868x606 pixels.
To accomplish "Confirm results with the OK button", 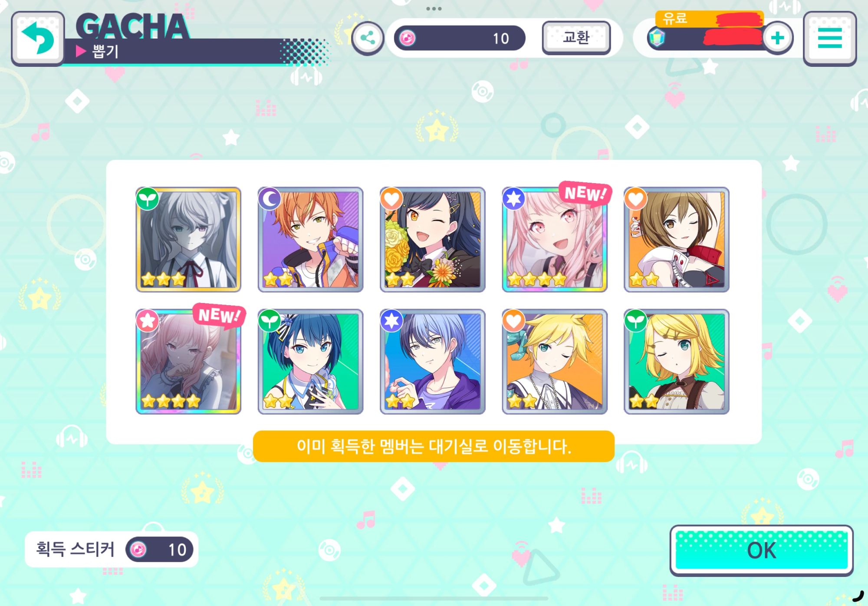I will point(762,550).
